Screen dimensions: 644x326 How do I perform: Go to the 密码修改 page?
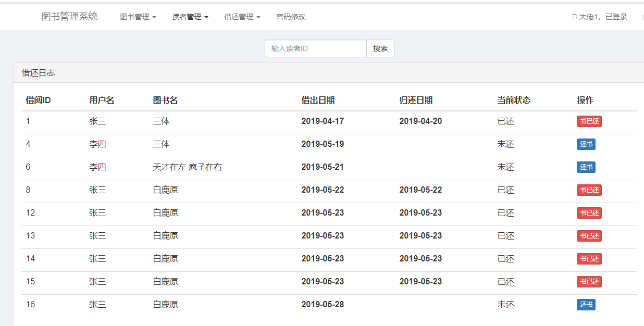[x=291, y=17]
